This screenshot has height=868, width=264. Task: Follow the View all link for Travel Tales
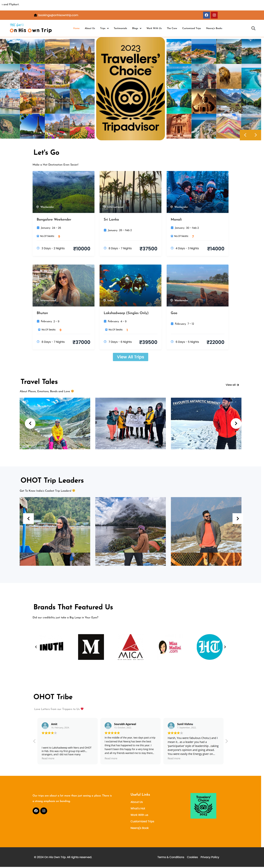(232, 385)
